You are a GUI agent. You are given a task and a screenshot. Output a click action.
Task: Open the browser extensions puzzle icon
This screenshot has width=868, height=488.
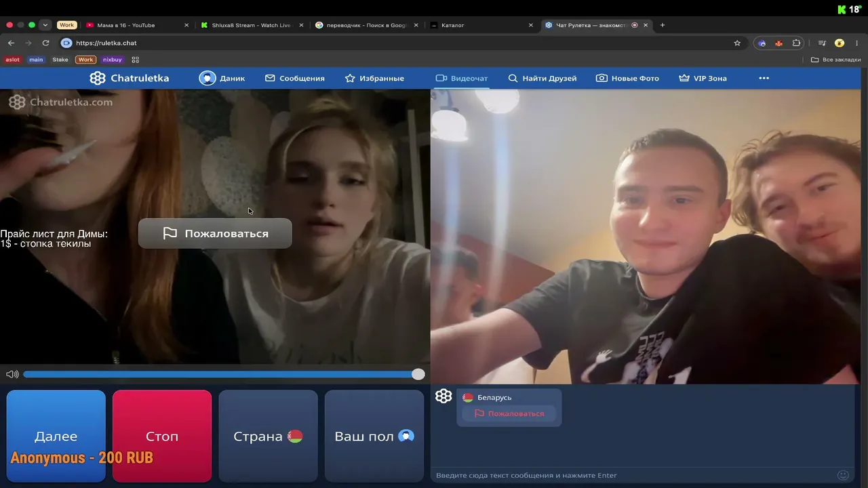click(796, 43)
